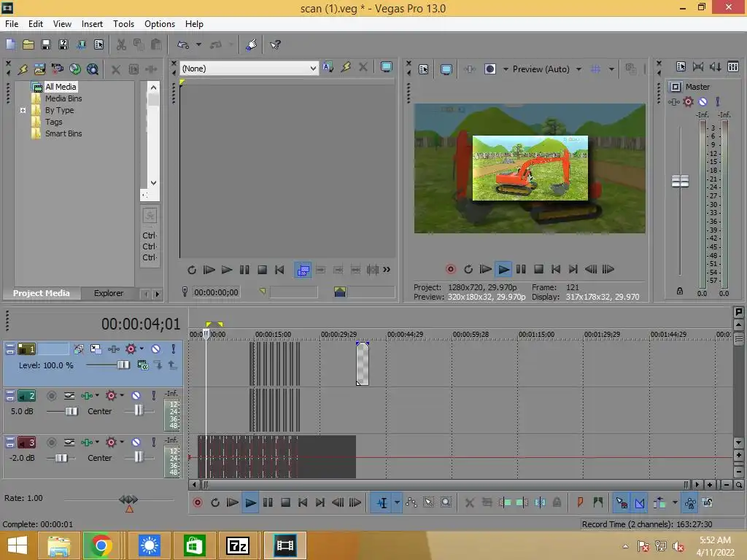
Task: Select the Zoom Edit tool magnifier icon
Action: (446, 503)
